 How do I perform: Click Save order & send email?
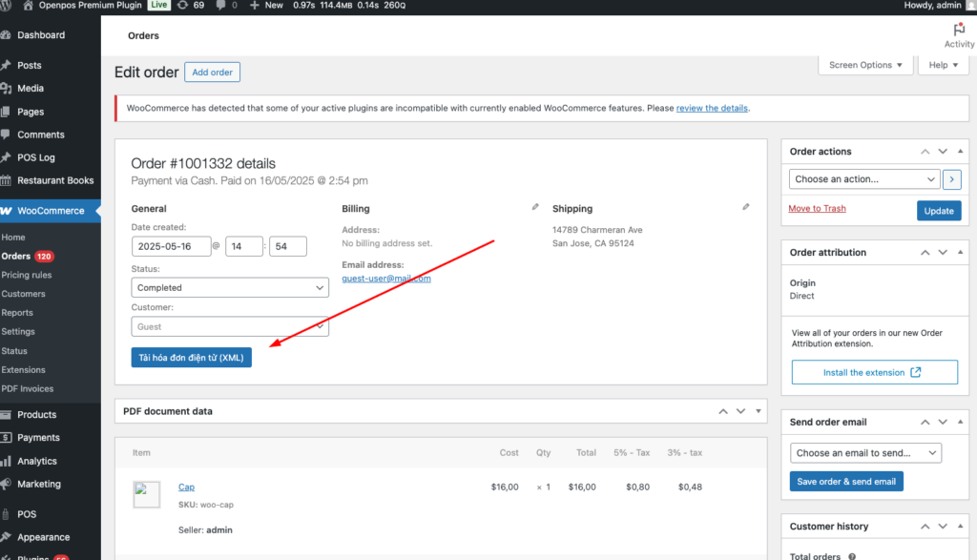[x=846, y=482]
